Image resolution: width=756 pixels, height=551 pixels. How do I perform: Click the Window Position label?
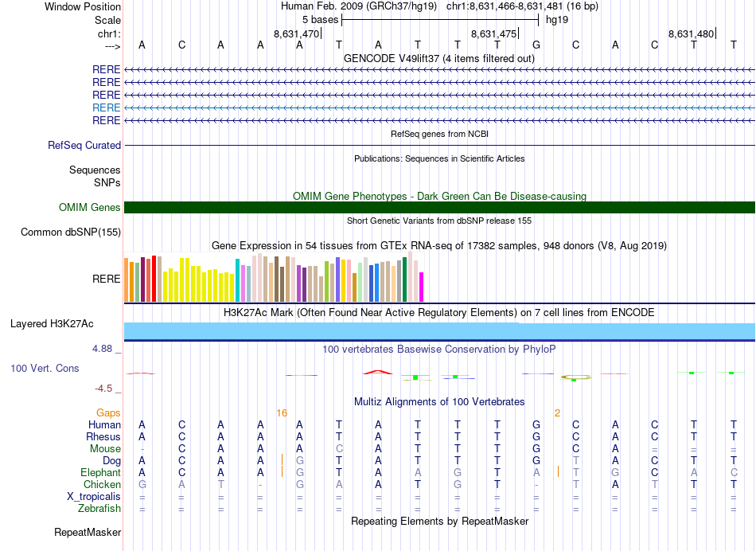click(x=83, y=6)
